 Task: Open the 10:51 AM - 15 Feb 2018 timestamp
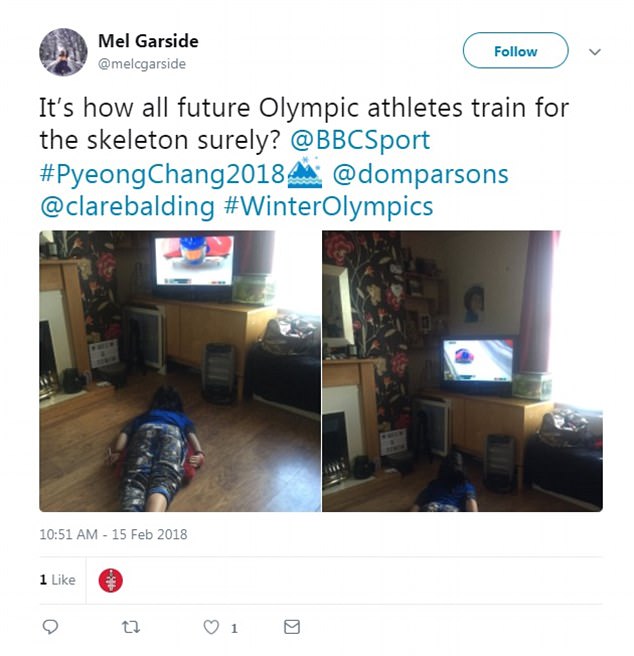pos(113,534)
